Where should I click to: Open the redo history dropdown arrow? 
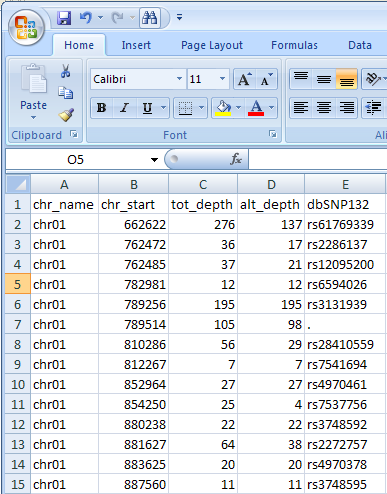pyautogui.click(x=132, y=18)
